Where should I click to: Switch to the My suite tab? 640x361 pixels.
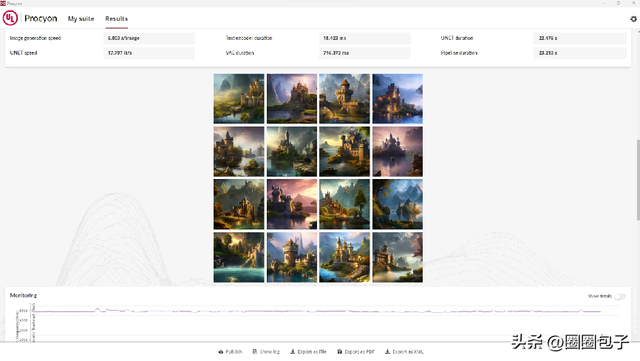81,19
